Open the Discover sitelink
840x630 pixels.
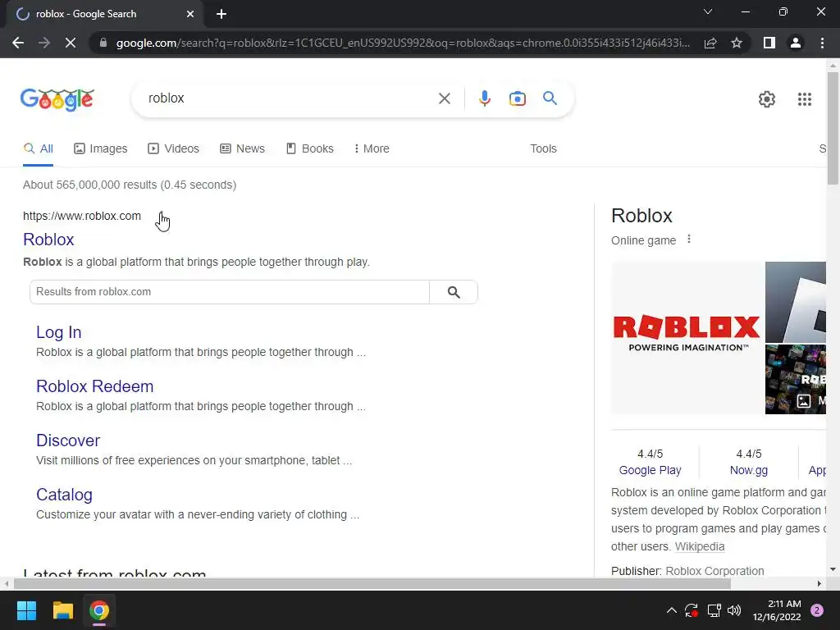tap(68, 441)
